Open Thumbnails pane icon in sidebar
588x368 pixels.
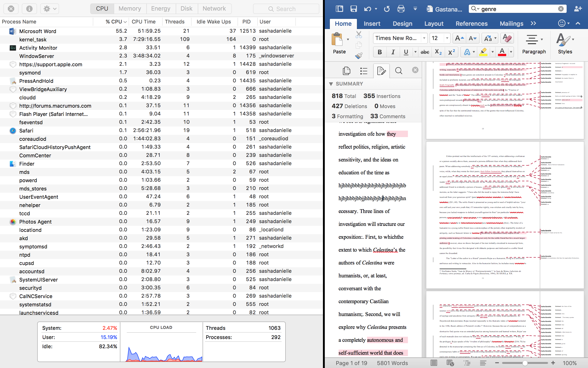pyautogui.click(x=346, y=71)
